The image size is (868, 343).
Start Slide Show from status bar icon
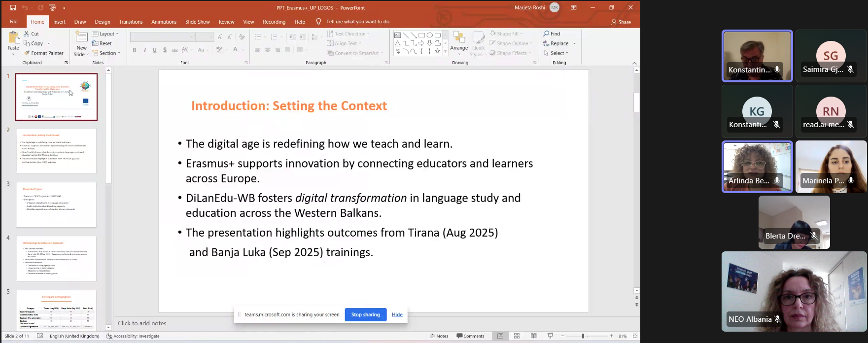click(x=550, y=336)
